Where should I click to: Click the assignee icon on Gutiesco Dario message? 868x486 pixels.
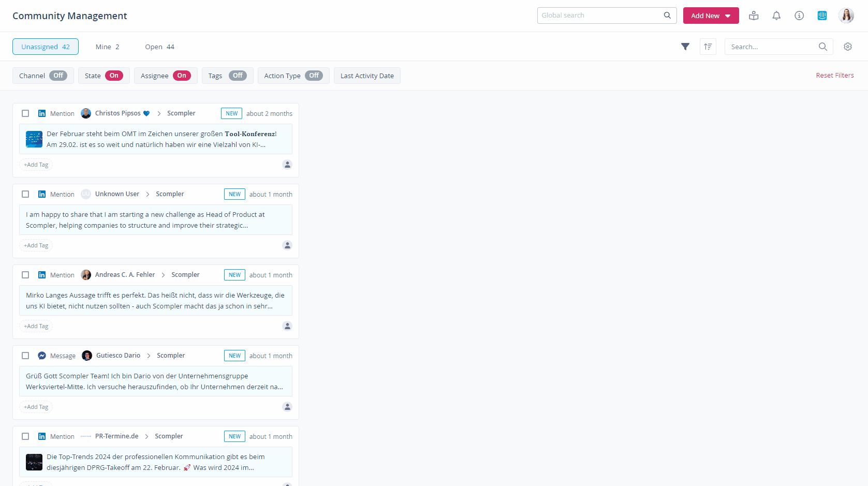(x=287, y=407)
